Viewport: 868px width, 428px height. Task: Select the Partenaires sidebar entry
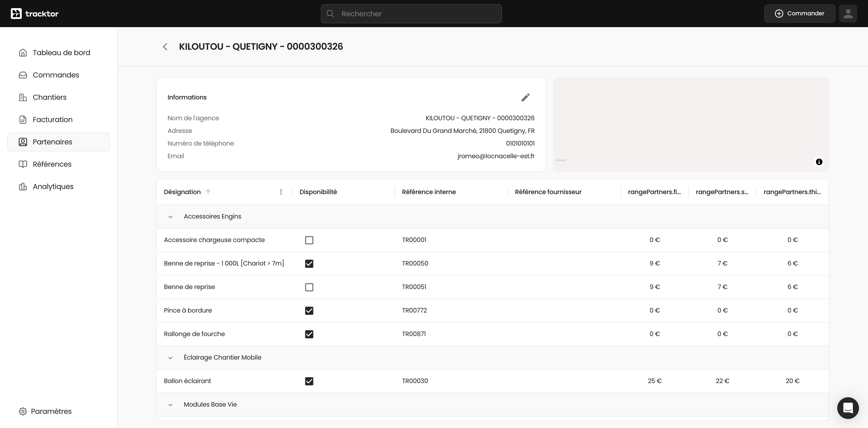pyautogui.click(x=59, y=142)
